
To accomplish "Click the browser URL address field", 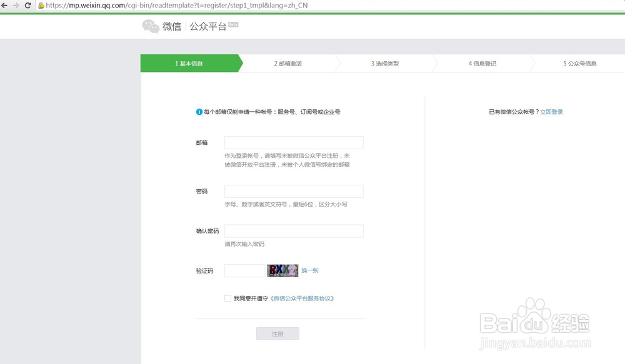I will [331, 6].
